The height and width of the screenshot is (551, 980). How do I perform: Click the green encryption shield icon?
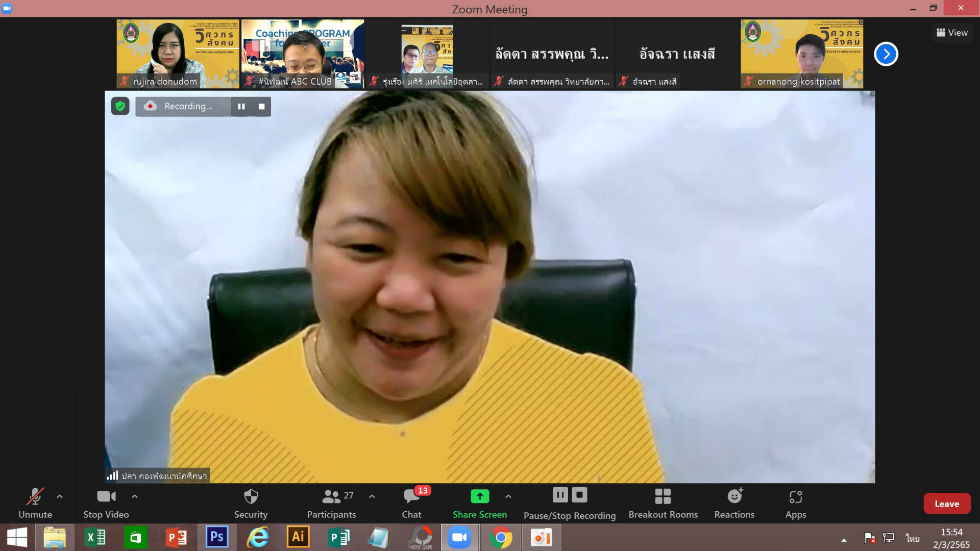pos(120,106)
